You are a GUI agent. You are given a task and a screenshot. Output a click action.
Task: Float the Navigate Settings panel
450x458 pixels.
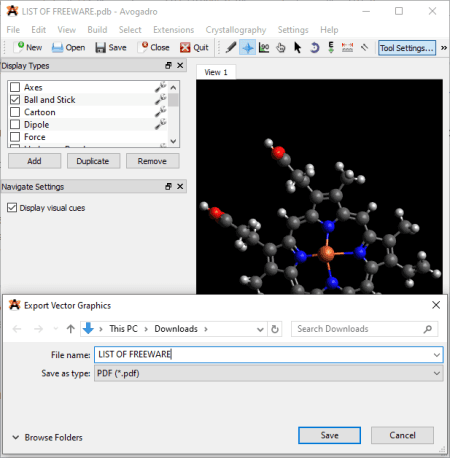click(x=168, y=186)
